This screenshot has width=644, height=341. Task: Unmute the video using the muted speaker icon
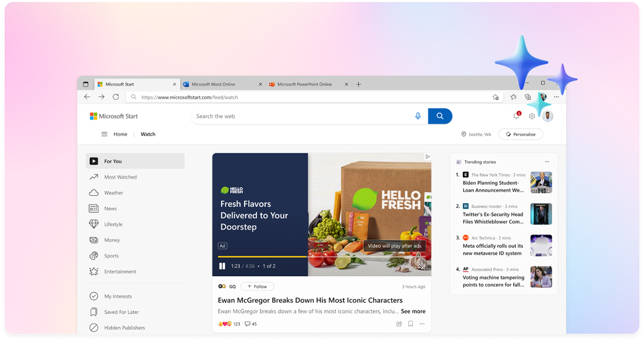421,265
